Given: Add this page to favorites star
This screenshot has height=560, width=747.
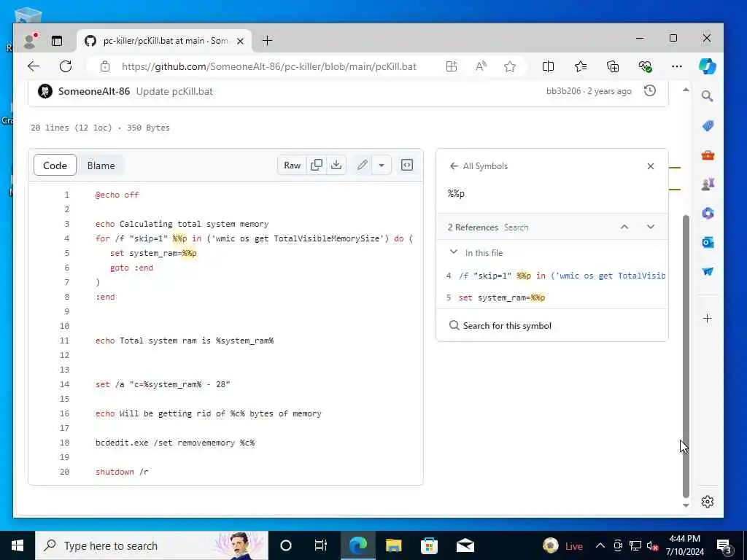Looking at the screenshot, I should pos(510,66).
